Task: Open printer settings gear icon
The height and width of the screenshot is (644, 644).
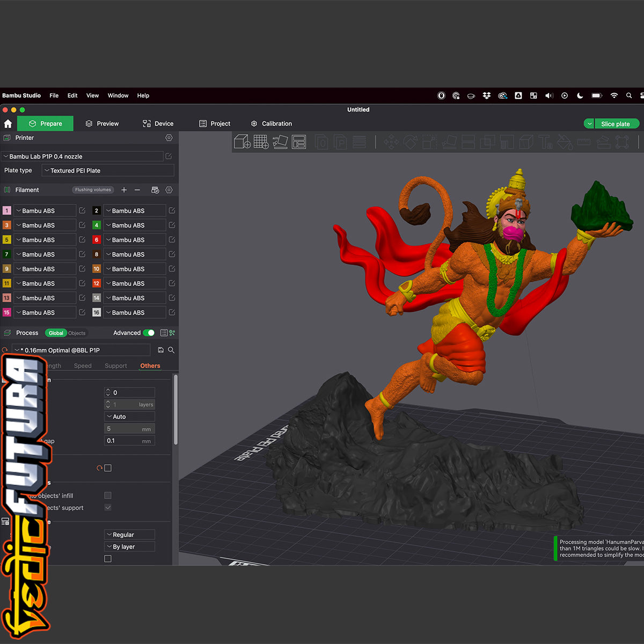Action: pyautogui.click(x=169, y=138)
